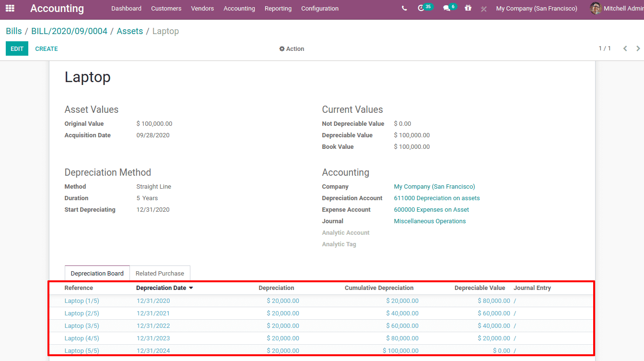The height and width of the screenshot is (361, 644).
Task: Go to Assets breadcrumb
Action: (x=130, y=31)
